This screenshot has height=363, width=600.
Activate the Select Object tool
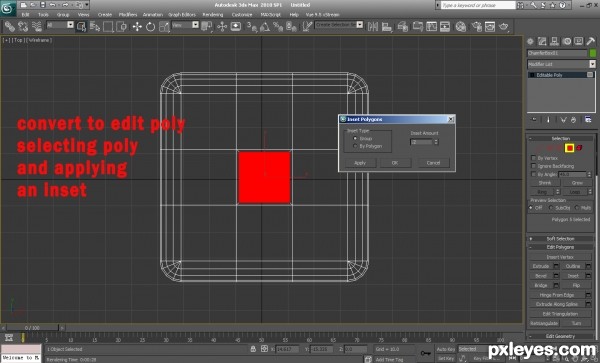pyautogui.click(x=81, y=26)
